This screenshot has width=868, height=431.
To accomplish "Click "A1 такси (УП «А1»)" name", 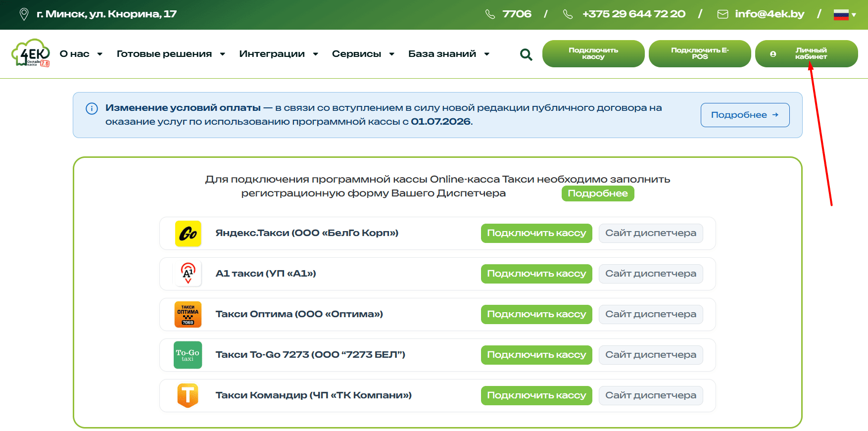I will tap(266, 274).
